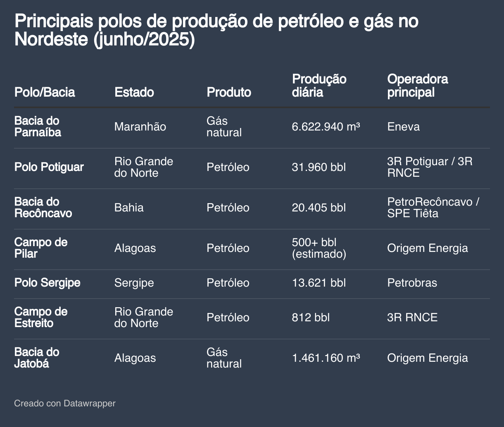Select the 'Bacia do Jatobá' row label
Image resolution: width=504 pixels, height=427 pixels.
[37, 358]
